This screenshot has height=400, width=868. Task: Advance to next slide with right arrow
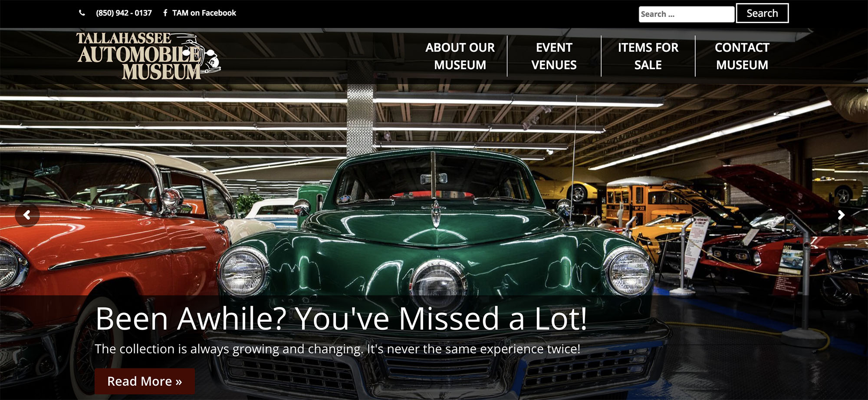tap(841, 215)
